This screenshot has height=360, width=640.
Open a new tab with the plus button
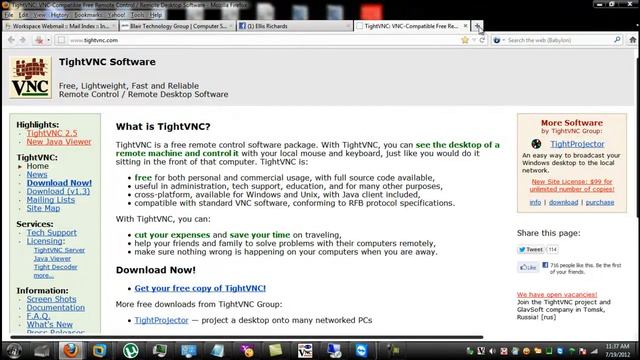[x=477, y=26]
